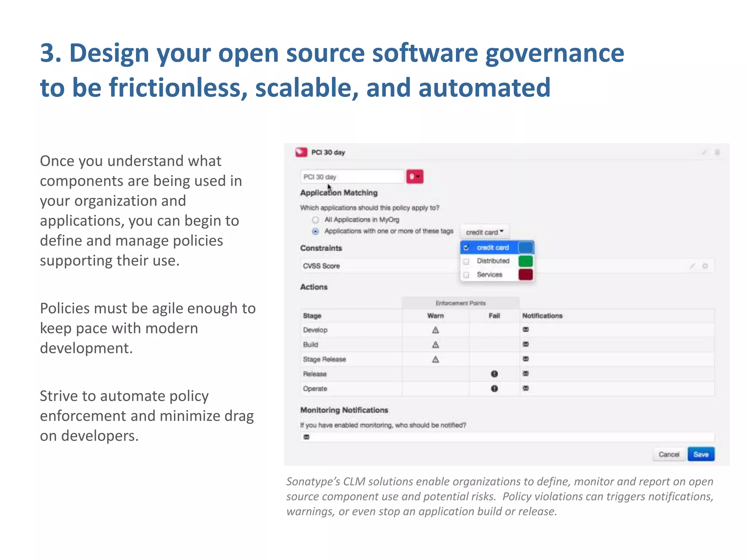747x560 pixels.
Task: Click the PCI 30 day title text
Action: click(x=328, y=152)
